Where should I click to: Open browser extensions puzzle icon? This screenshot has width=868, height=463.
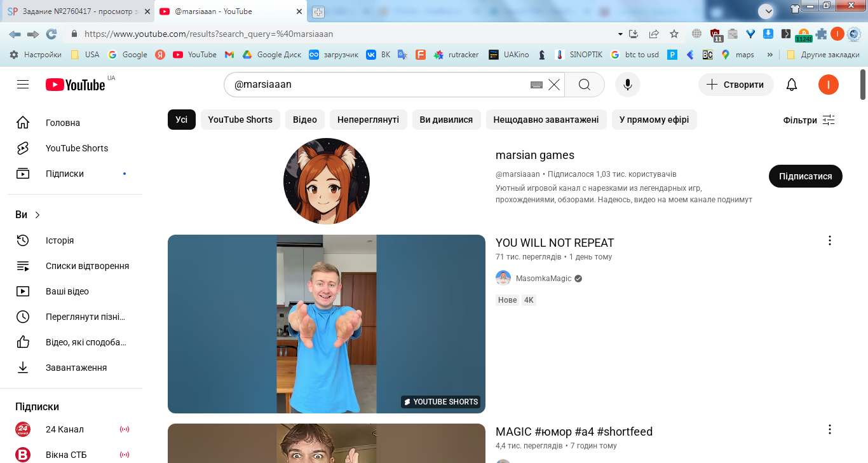[822, 34]
